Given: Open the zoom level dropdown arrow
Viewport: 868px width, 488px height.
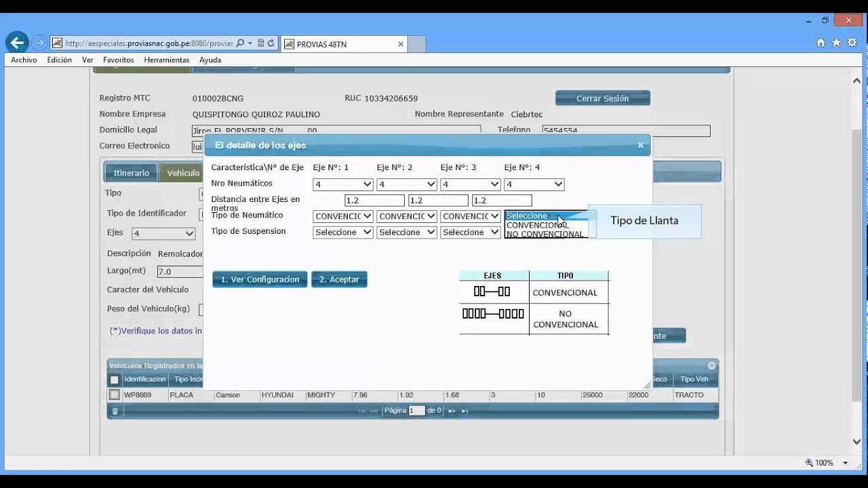Looking at the screenshot, I should [845, 463].
